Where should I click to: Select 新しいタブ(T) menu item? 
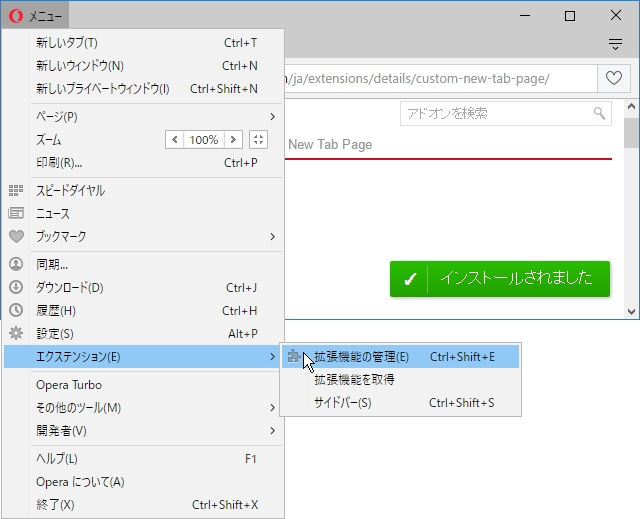tap(143, 42)
